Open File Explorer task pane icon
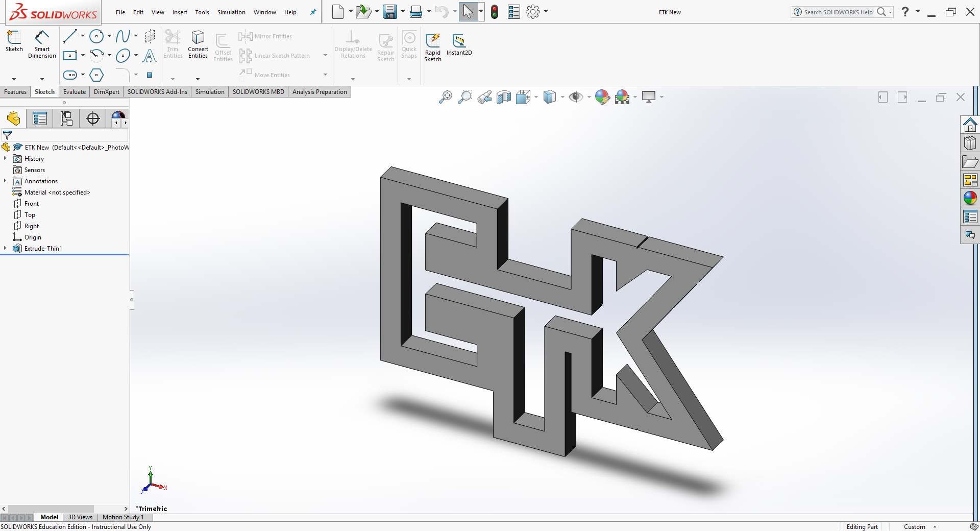Viewport: 980px width, 531px height. point(970,162)
